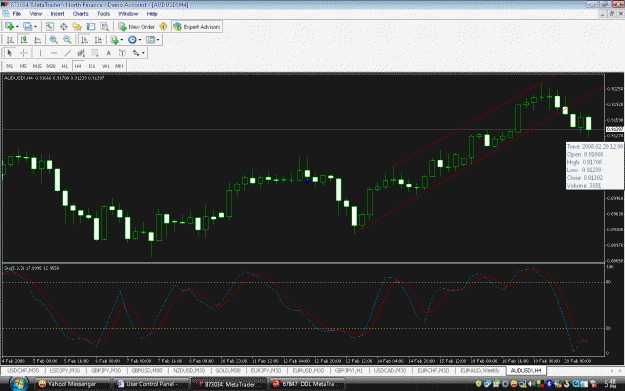Toggle Expert Advisors on or off
The image size is (625, 391).
[x=197, y=27]
